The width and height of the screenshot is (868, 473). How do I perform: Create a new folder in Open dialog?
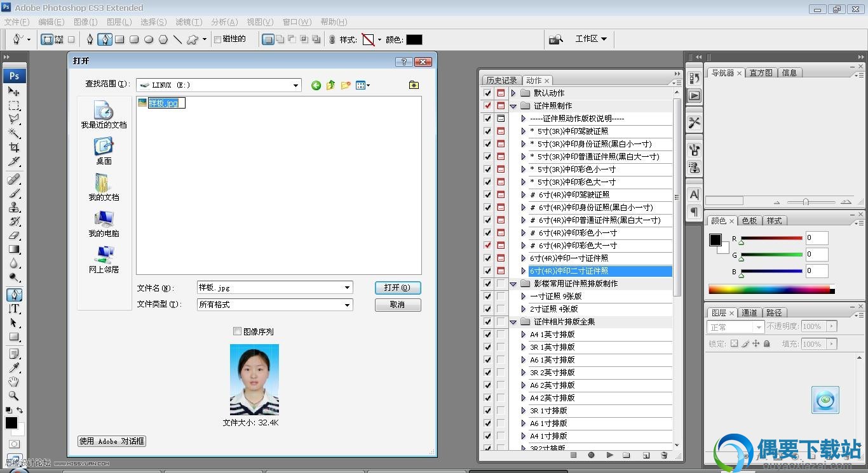pyautogui.click(x=346, y=85)
